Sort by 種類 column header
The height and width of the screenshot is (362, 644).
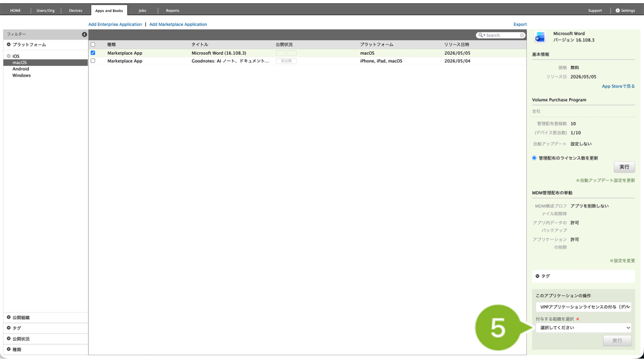111,45
